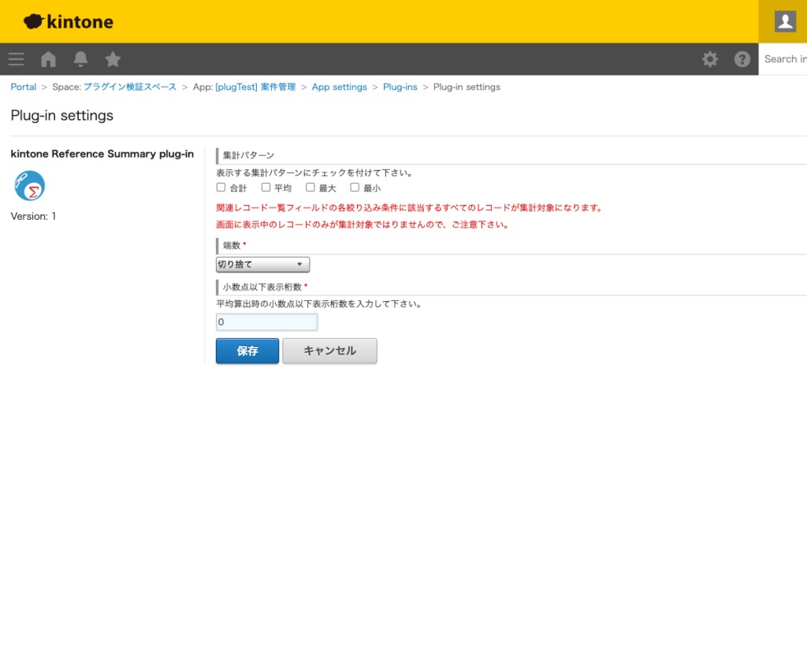Enable the 合計 checkbox
The height and width of the screenshot is (672, 807).
pos(221,187)
